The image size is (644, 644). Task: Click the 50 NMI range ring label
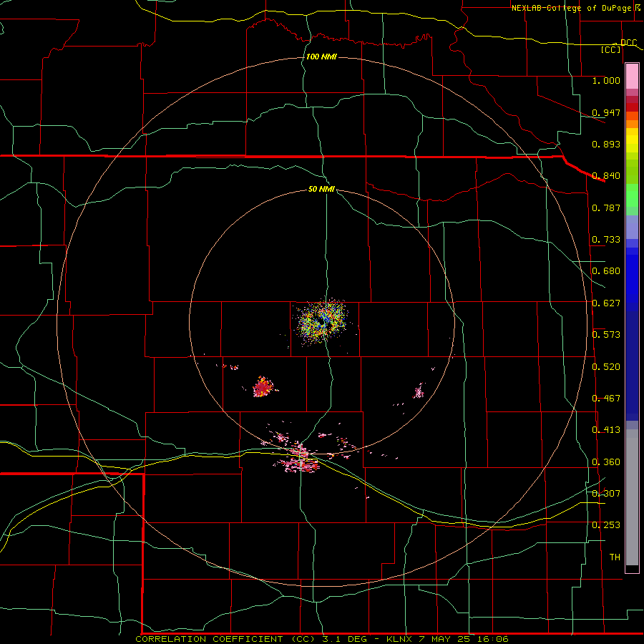[x=321, y=189]
